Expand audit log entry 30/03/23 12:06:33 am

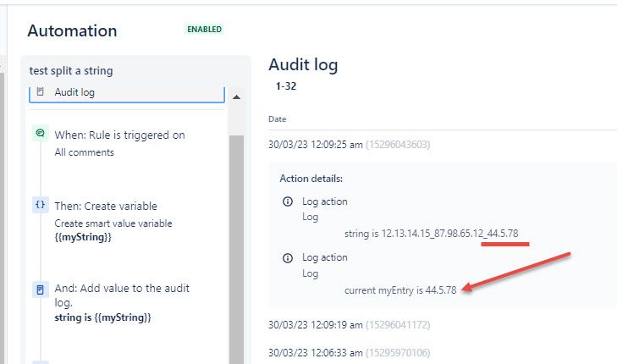[x=315, y=353]
